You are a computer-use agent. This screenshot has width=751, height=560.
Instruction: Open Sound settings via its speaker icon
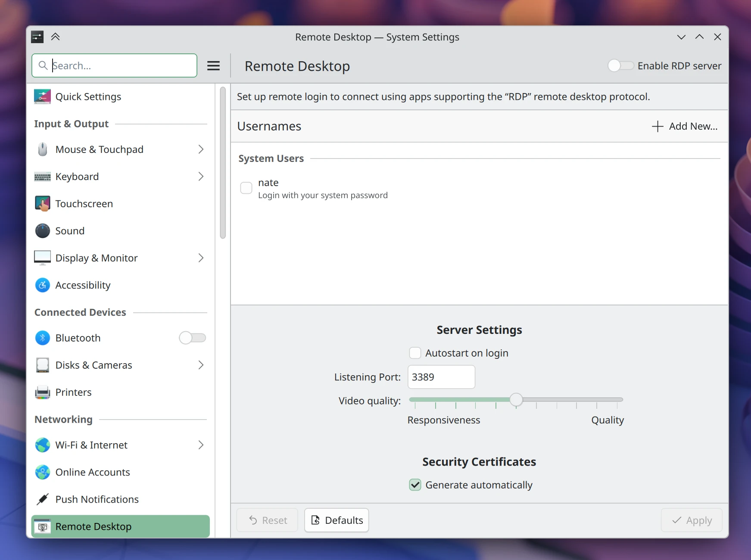pos(42,231)
